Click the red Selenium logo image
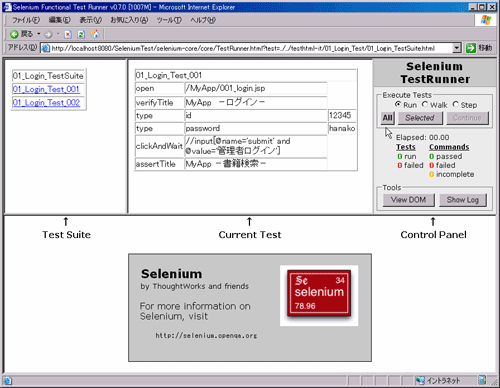Viewport: 500px width, 388px height. [319, 293]
